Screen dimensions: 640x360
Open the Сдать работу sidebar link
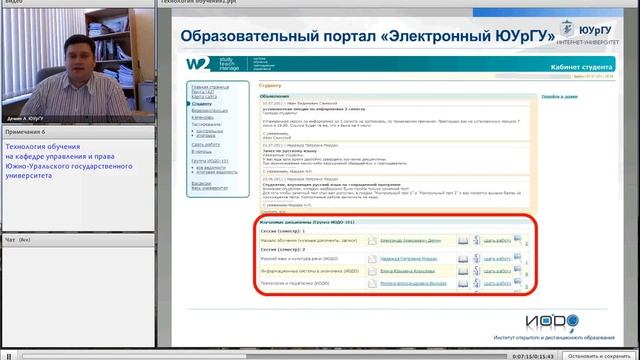click(x=205, y=144)
